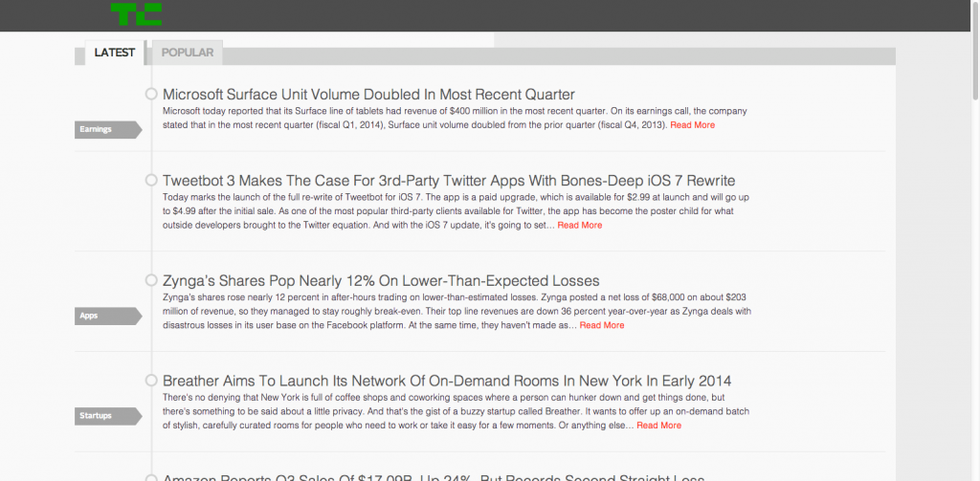The width and height of the screenshot is (980, 481).
Task: Click Read More on Breather article
Action: click(x=658, y=425)
